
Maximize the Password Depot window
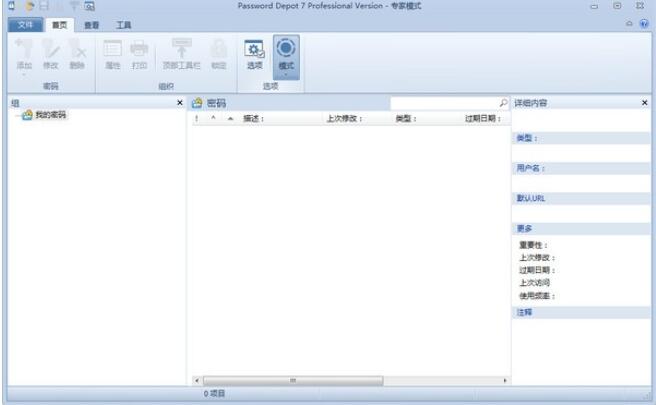click(617, 6)
